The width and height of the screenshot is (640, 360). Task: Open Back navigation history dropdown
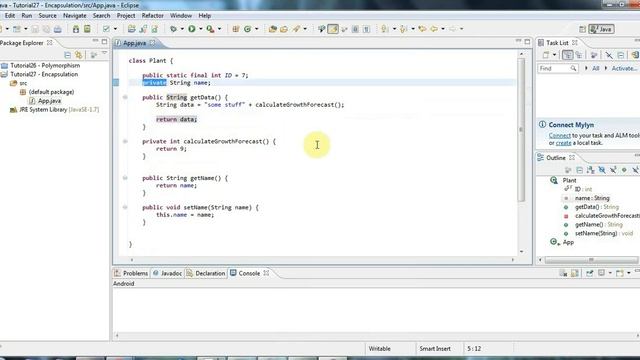tap(443, 29)
